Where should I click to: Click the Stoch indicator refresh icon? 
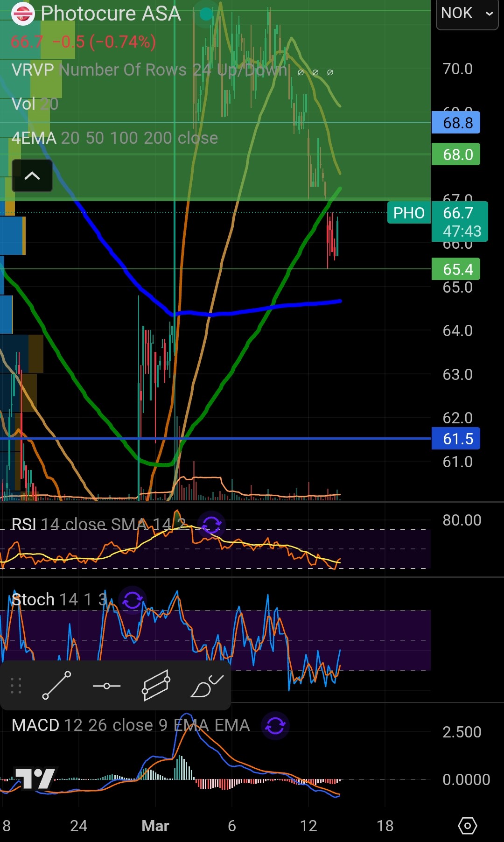pyautogui.click(x=133, y=600)
